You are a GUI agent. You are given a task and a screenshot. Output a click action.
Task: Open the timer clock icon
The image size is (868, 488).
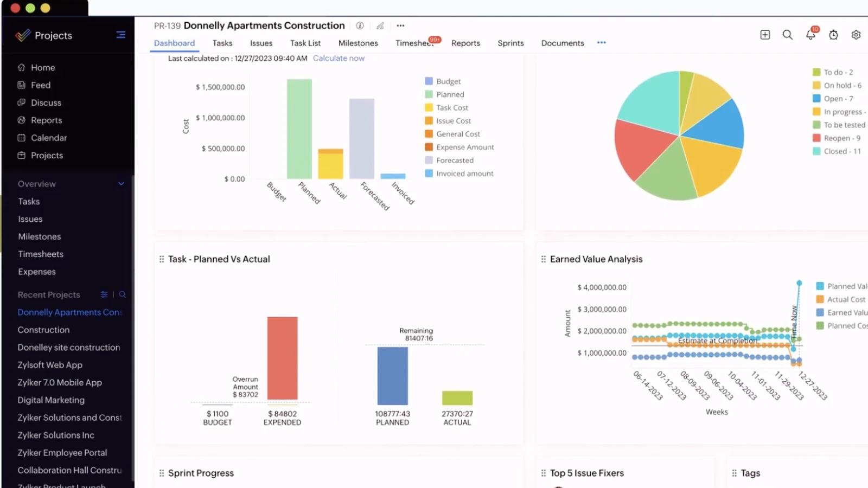(833, 35)
